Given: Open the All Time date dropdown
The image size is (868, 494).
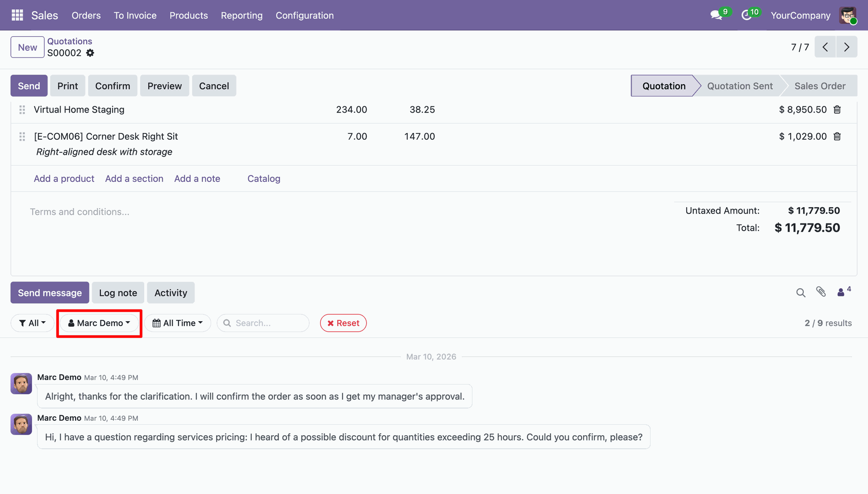Looking at the screenshot, I should [x=178, y=323].
